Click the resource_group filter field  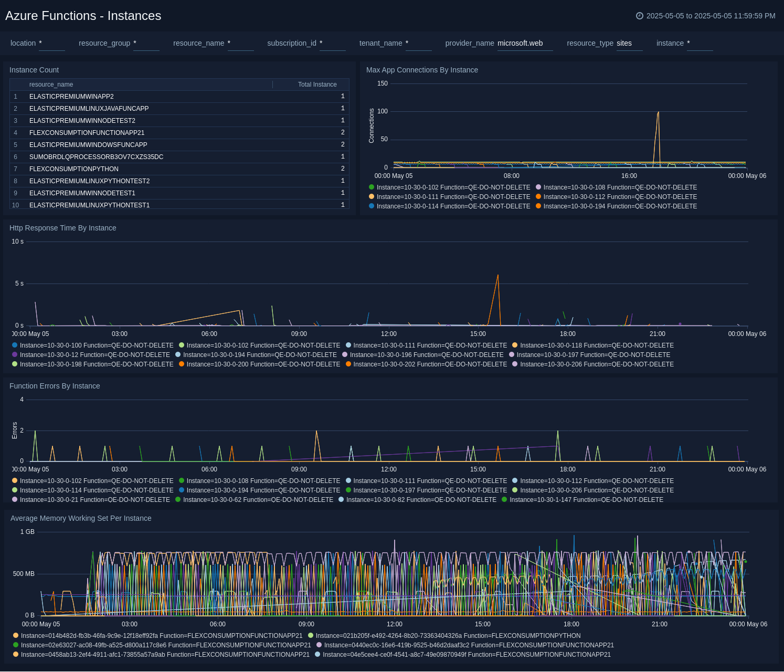(146, 44)
